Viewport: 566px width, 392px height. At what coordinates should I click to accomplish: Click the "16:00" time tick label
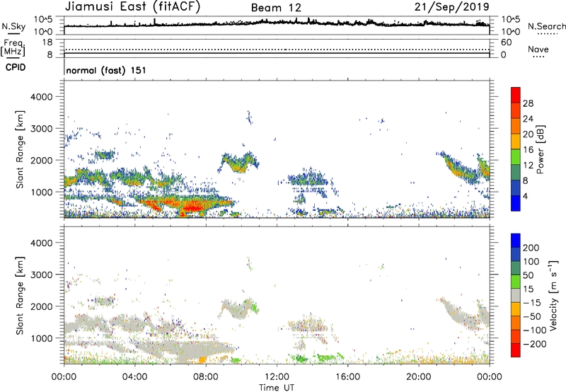point(347,377)
